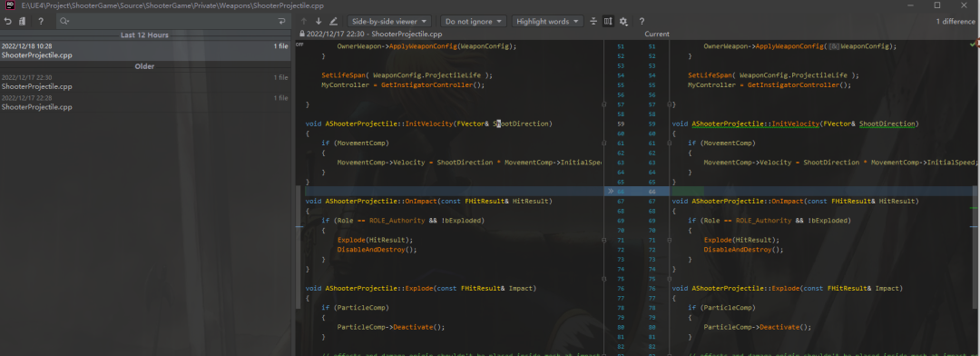Click the file path in title bar

[172, 5]
